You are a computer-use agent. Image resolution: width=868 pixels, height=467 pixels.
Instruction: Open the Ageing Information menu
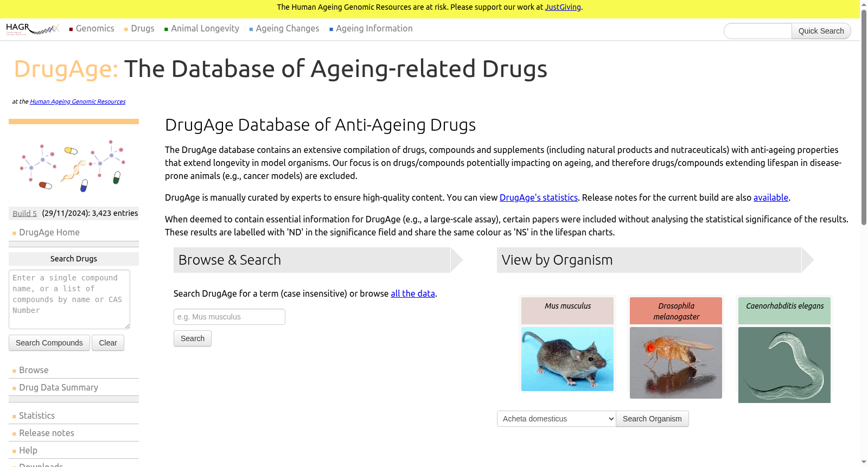coord(374,29)
